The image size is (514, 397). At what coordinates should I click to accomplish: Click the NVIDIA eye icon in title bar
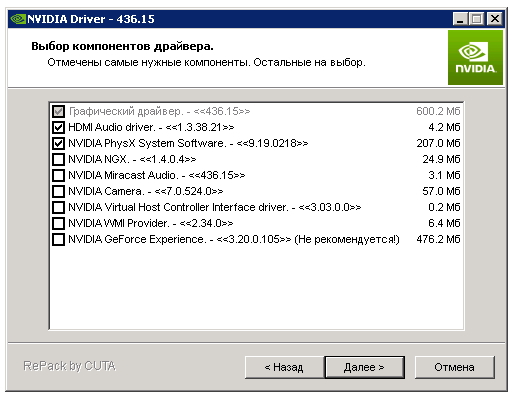18,19
